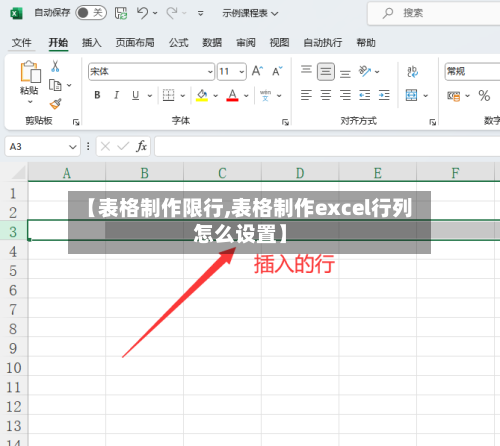Select row 7 header
Viewport: 500px width, 446px height.
(x=13, y=309)
